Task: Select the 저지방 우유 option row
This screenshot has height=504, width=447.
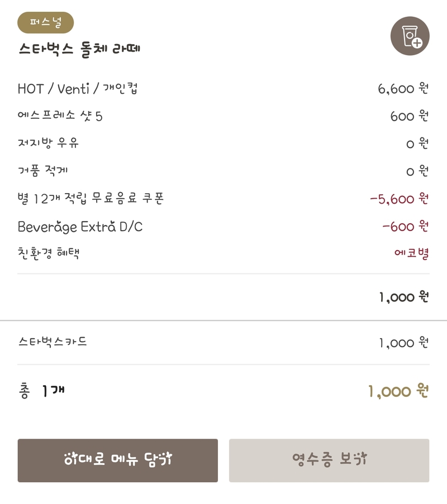Action: tap(223, 143)
